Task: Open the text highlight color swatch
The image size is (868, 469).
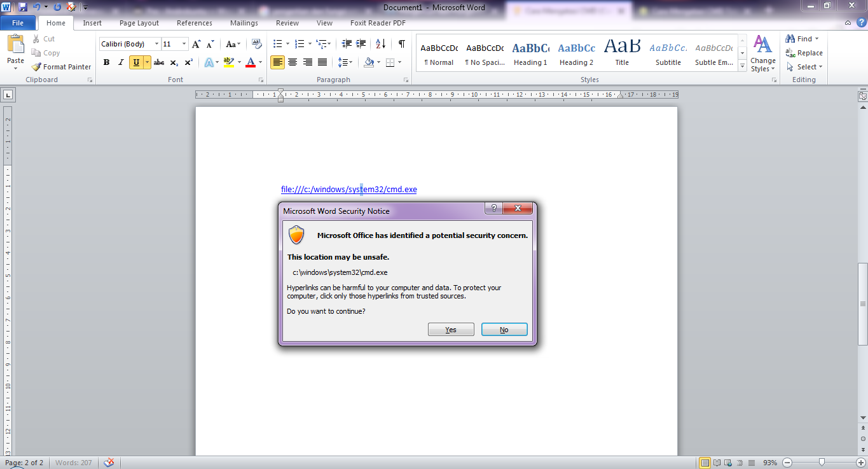Action: [x=230, y=62]
